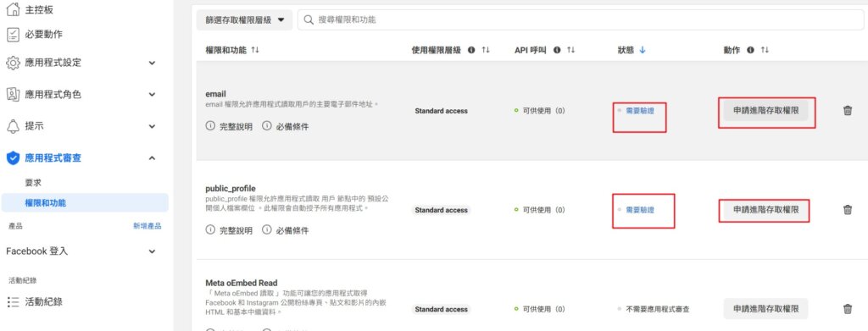Click info icon beside API 呼叫

click(x=557, y=50)
